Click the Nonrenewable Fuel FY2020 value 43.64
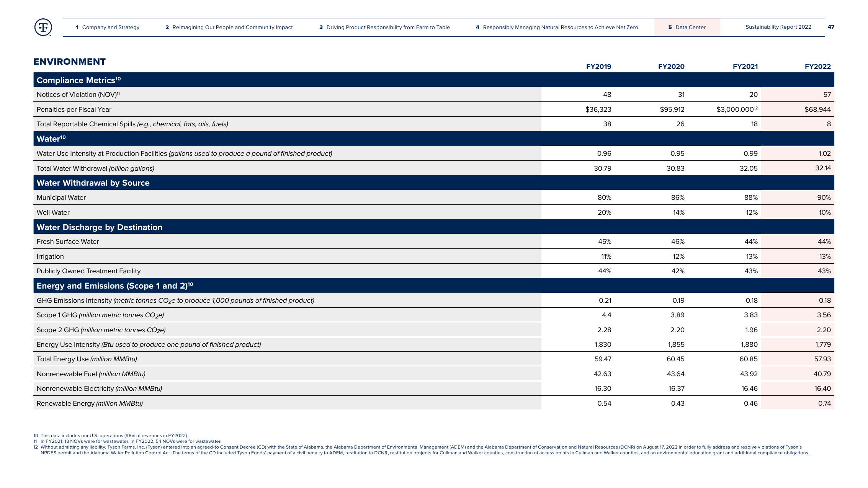Image resolution: width=868 pixels, height=488 pixels. click(x=675, y=374)
